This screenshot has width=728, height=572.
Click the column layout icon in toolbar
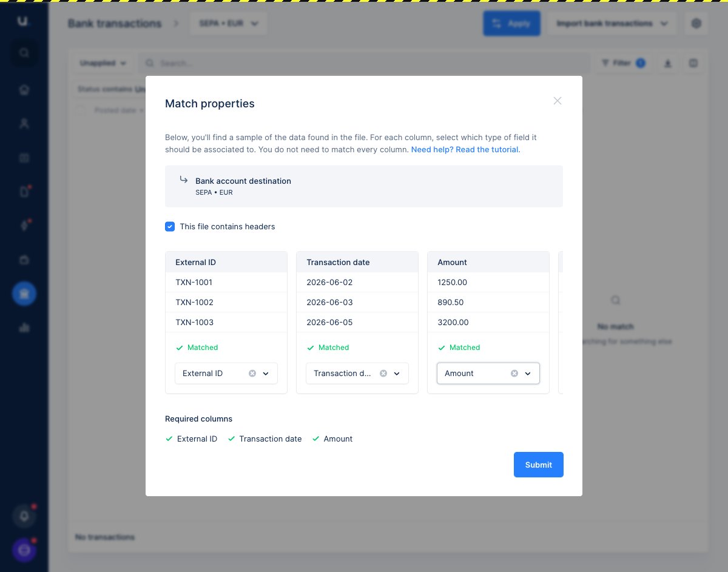[694, 63]
